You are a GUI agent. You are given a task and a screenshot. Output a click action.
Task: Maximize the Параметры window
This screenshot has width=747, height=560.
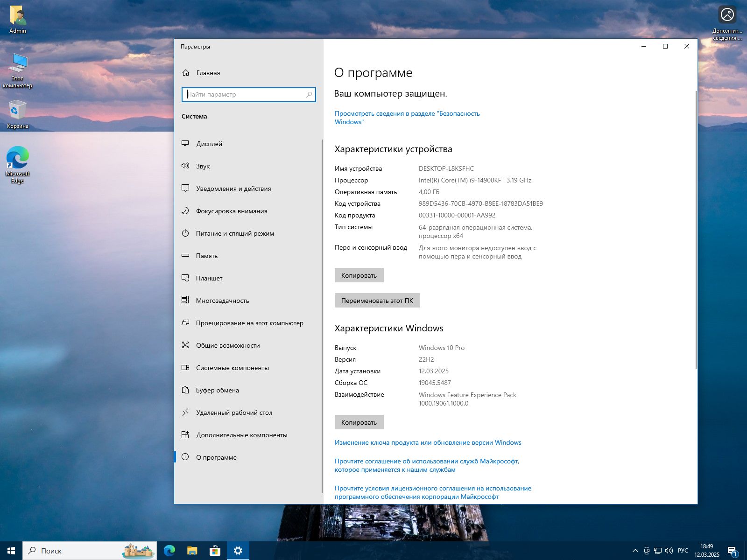pyautogui.click(x=665, y=46)
